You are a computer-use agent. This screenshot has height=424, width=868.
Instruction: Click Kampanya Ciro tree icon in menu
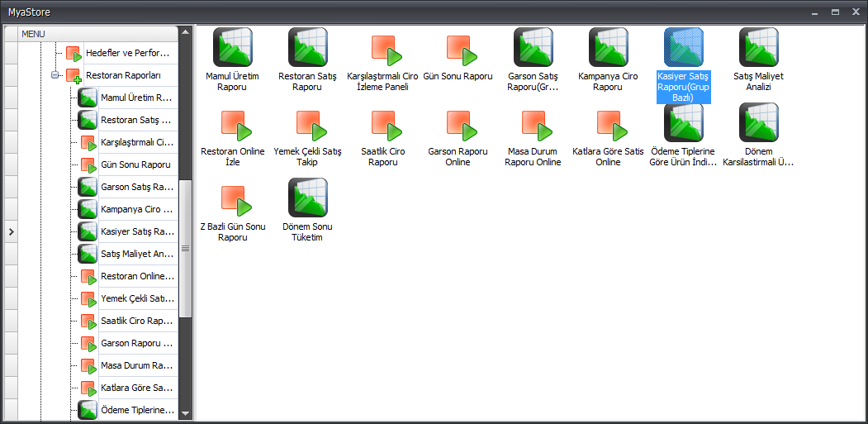coord(88,209)
